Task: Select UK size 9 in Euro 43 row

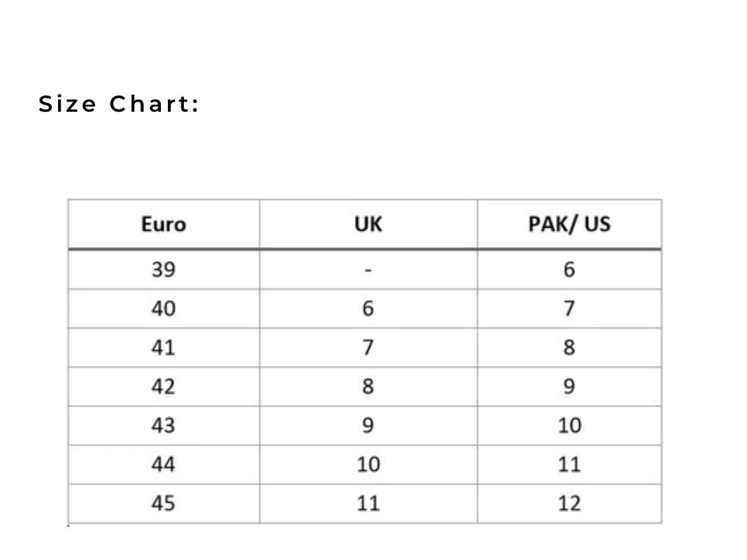Action: point(368,426)
